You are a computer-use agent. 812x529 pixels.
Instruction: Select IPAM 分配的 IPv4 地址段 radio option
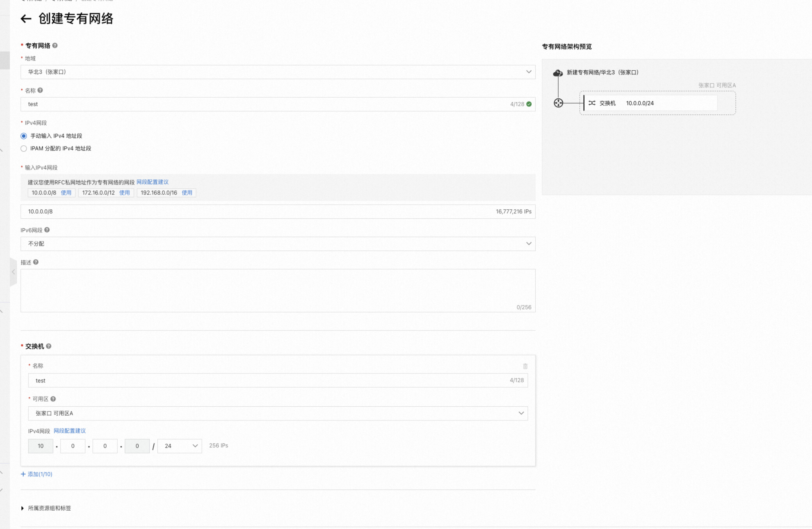click(x=24, y=148)
